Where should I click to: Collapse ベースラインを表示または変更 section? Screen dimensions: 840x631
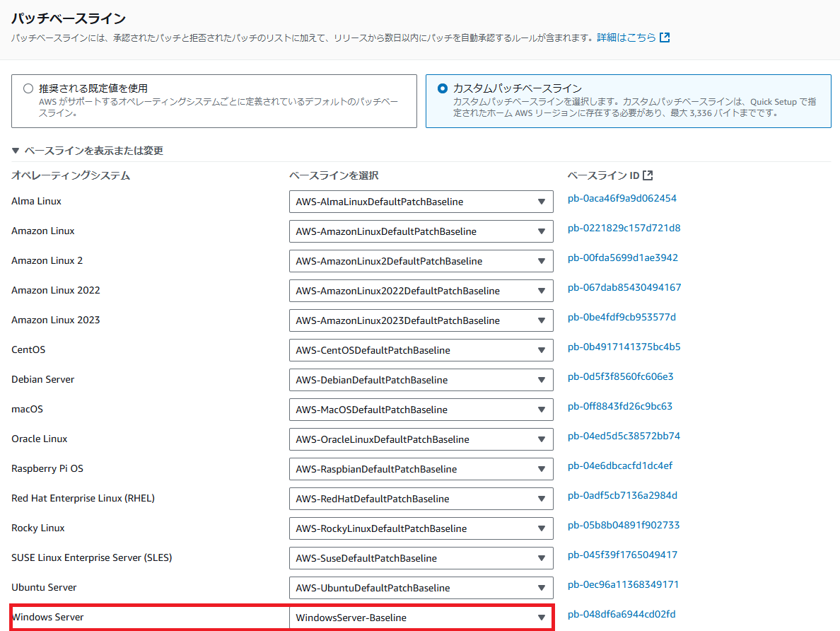click(x=87, y=151)
